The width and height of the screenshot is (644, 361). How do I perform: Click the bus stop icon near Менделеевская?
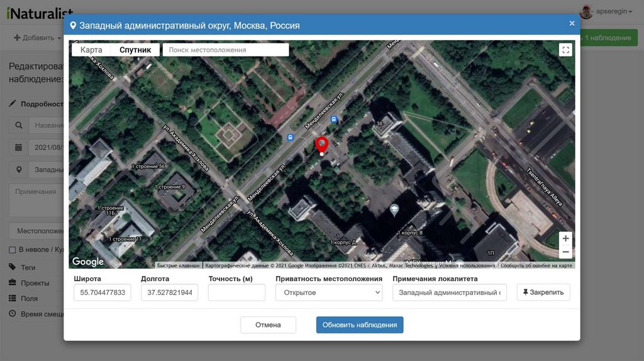click(334, 119)
